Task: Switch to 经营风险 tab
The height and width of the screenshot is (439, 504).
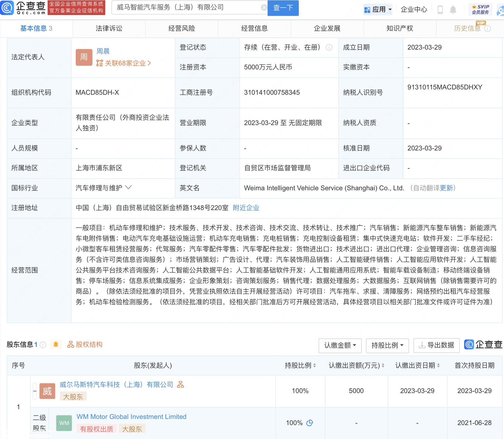Action: coord(182,28)
